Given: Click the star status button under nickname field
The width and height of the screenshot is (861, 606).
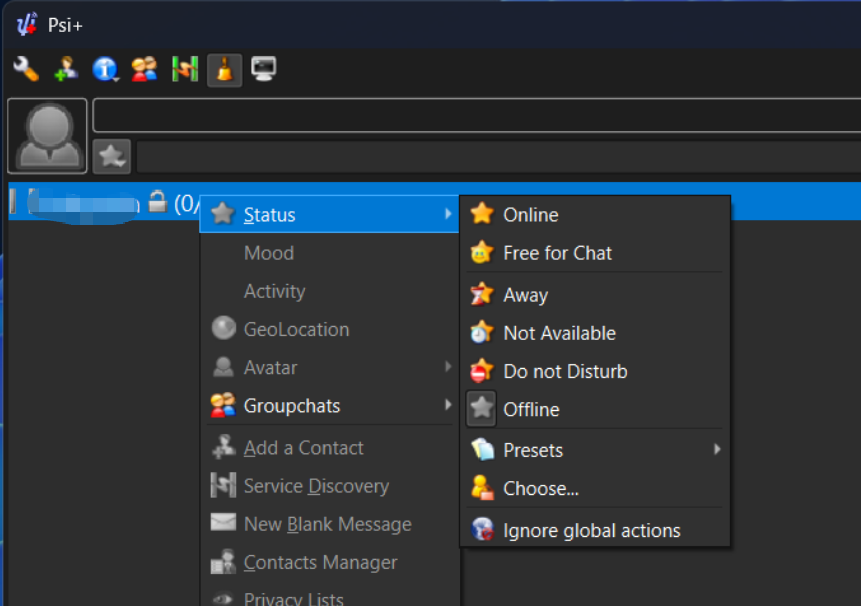Looking at the screenshot, I should [x=111, y=156].
